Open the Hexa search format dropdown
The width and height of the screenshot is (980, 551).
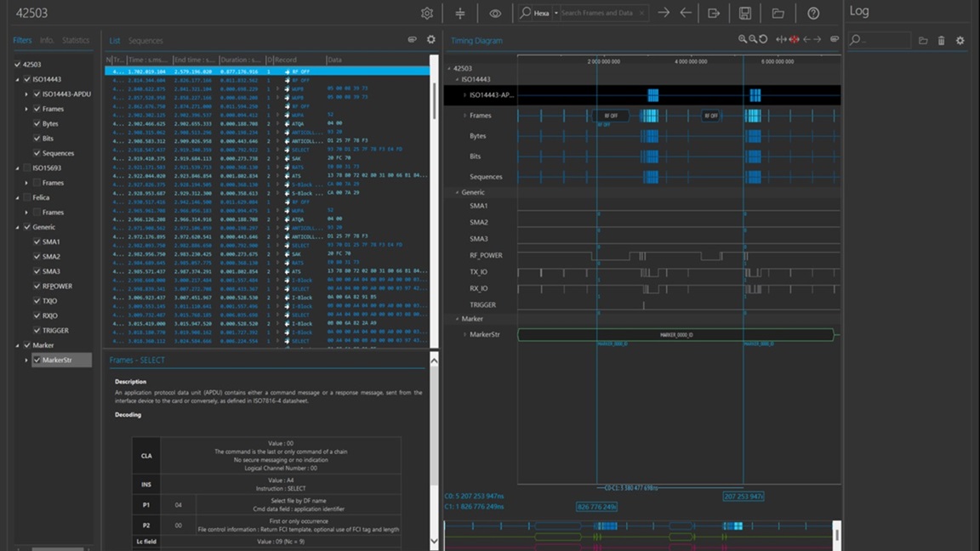[556, 13]
